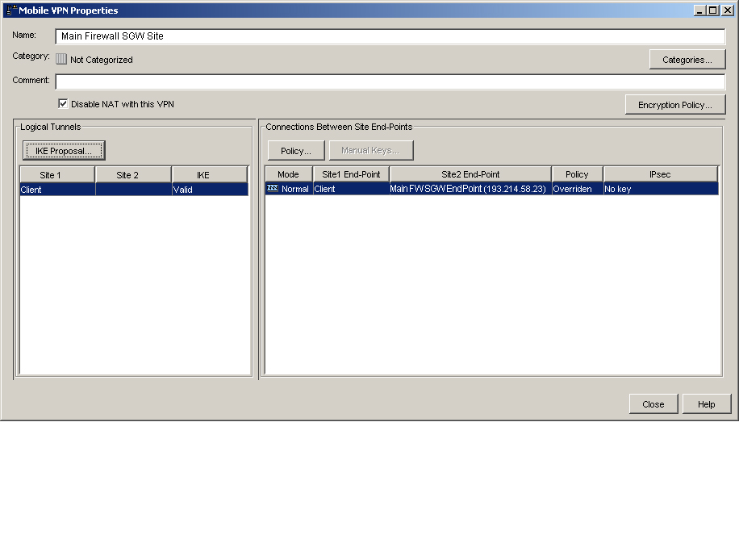Click the Not Categorized category icon
This screenshot has width=739, height=560.
coord(61,59)
